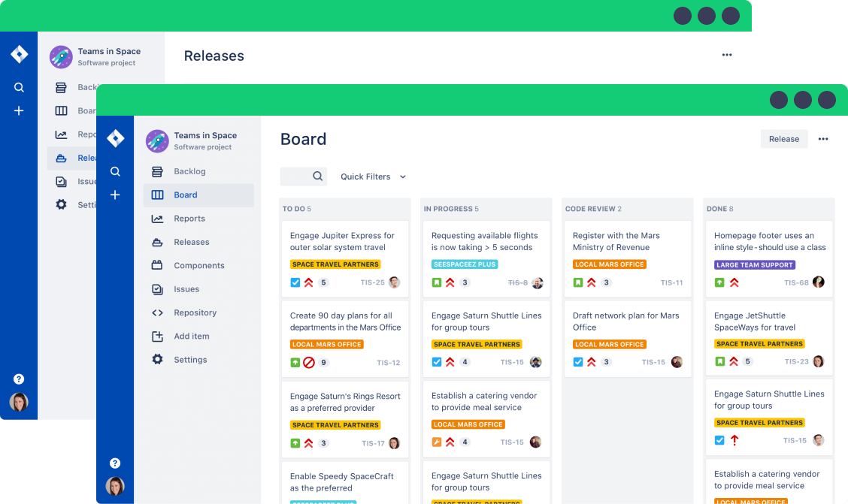Screen dimensions: 848x504
Task: Click user avatar in Releases window sidebar
Action: click(x=19, y=402)
